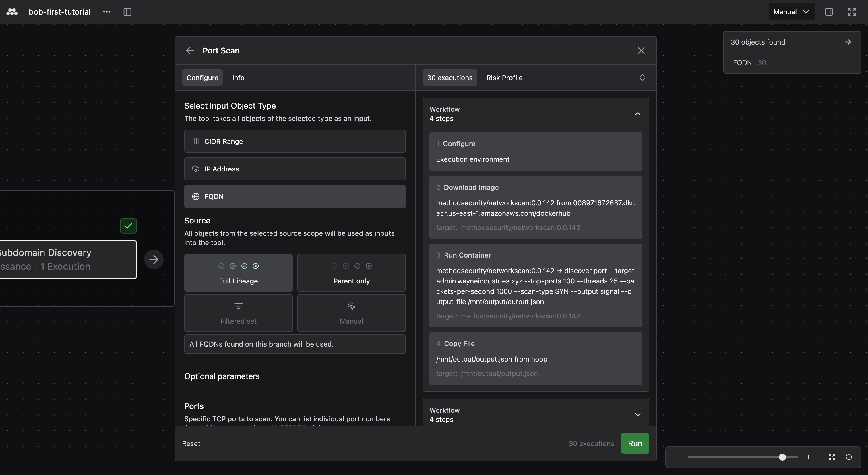The width and height of the screenshot is (868, 475).
Task: Reset canvas view with the refresh icon
Action: point(849,457)
